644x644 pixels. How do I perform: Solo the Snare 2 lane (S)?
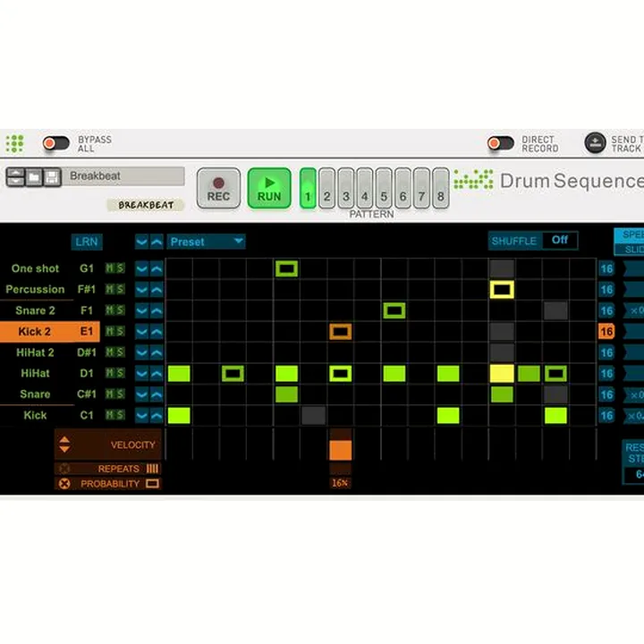pyautogui.click(x=120, y=310)
